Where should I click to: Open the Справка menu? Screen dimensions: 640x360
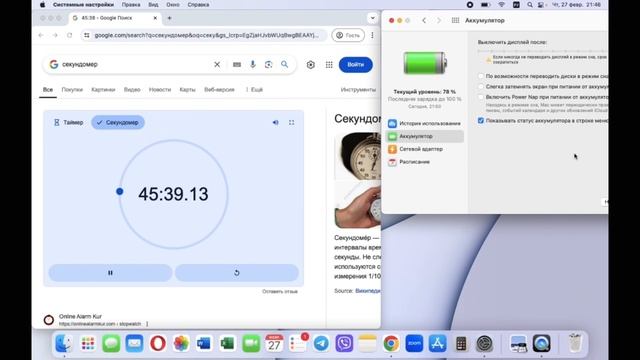click(x=198, y=5)
